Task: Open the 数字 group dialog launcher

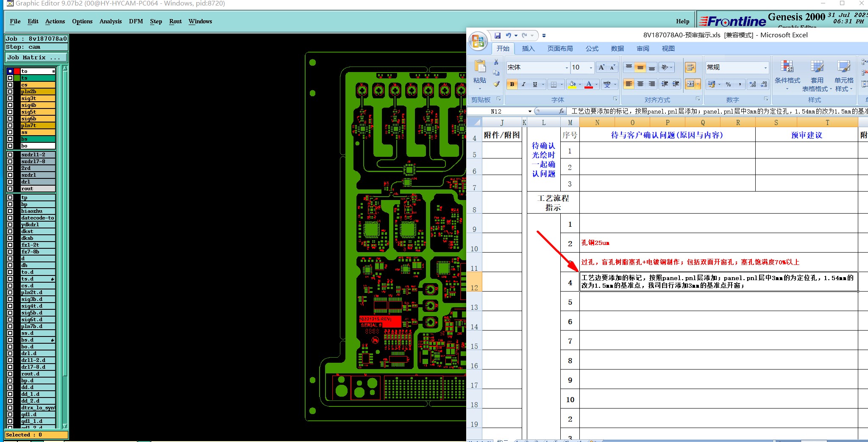Action: point(766,99)
